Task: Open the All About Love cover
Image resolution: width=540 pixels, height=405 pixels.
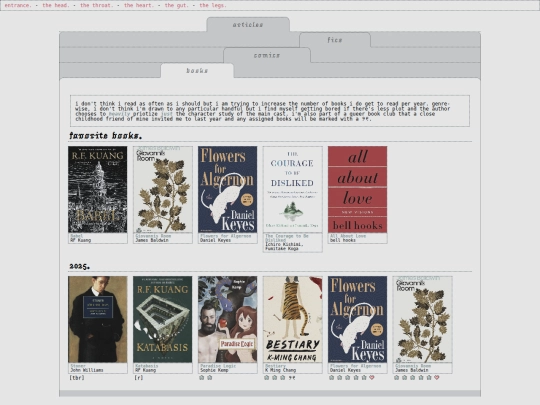Action: tap(357, 189)
